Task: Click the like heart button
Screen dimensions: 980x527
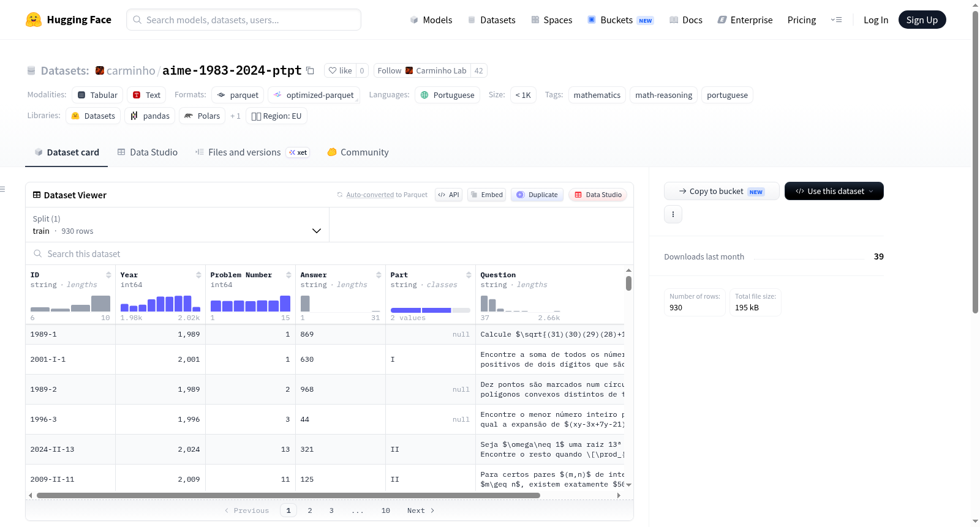Action: 341,70
